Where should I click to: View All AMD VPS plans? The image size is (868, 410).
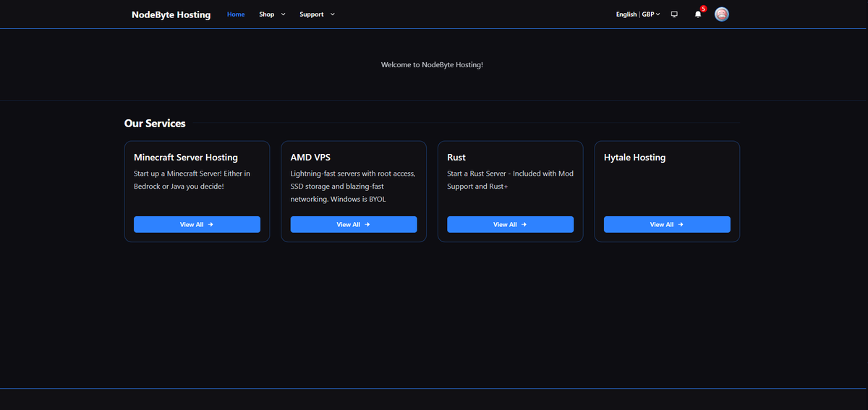[354, 224]
